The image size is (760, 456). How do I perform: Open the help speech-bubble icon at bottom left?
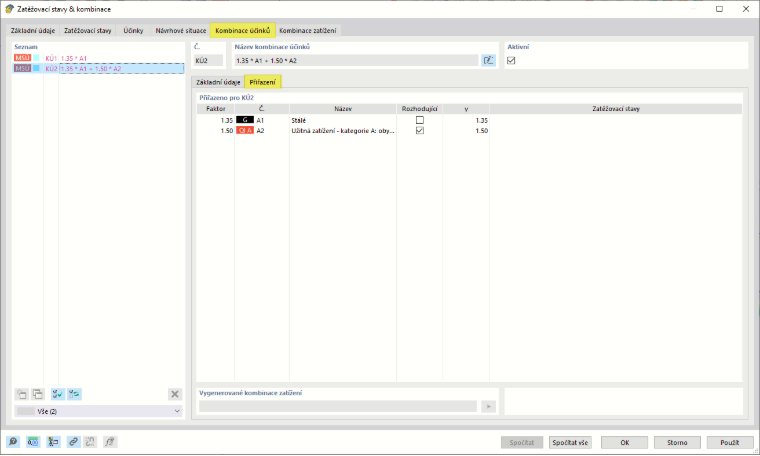tap(13, 442)
